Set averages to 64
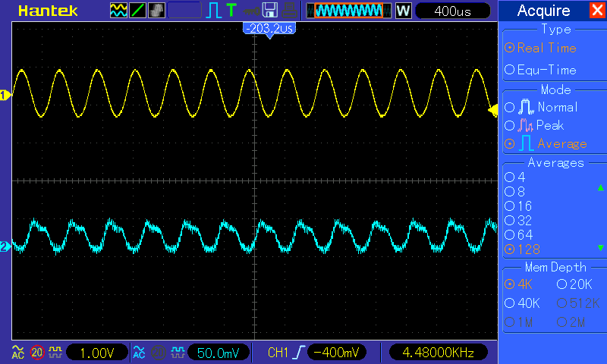 519,235
